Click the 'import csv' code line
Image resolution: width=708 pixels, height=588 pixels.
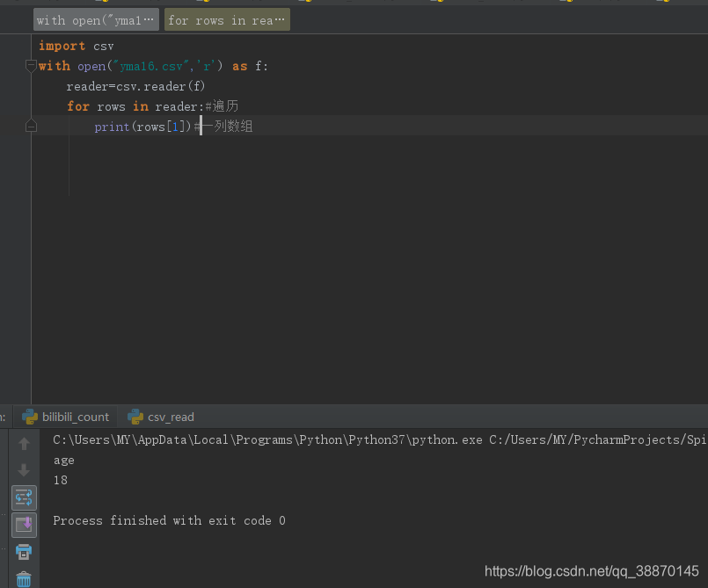76,46
